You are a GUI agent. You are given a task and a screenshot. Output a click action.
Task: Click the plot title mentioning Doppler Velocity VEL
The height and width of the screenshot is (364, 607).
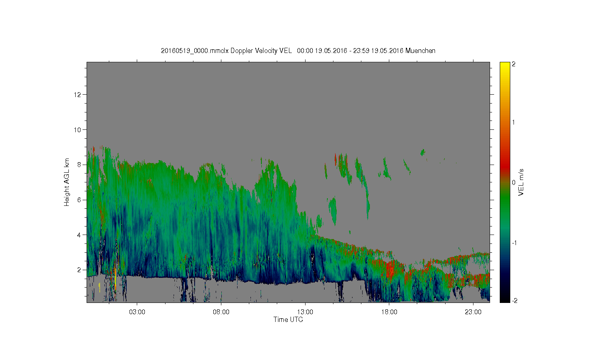[298, 51]
